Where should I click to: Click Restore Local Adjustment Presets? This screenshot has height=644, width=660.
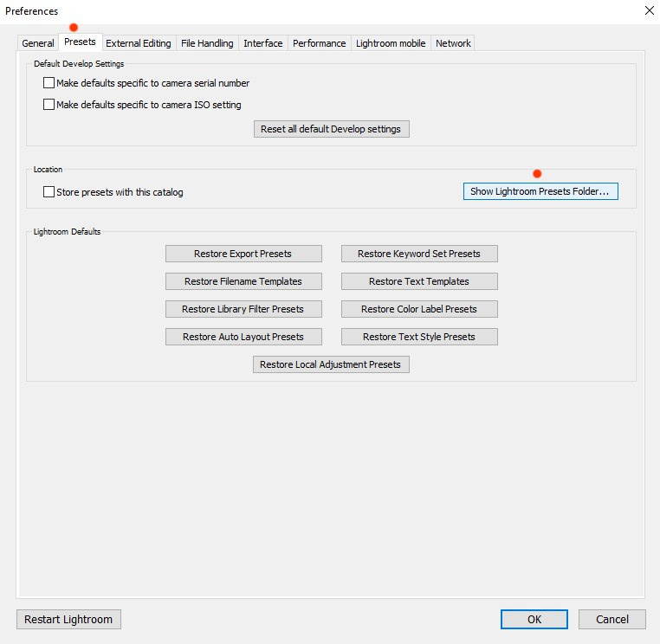(x=331, y=364)
